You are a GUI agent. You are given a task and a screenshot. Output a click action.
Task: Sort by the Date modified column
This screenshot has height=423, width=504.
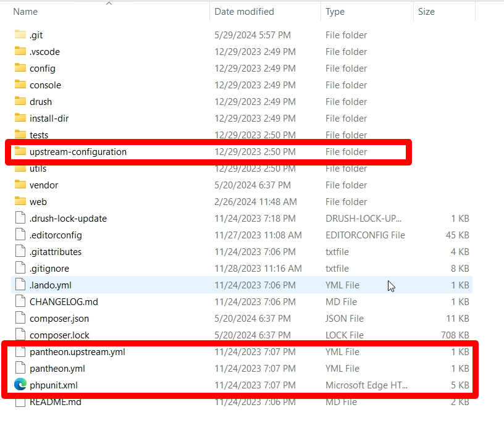[245, 12]
